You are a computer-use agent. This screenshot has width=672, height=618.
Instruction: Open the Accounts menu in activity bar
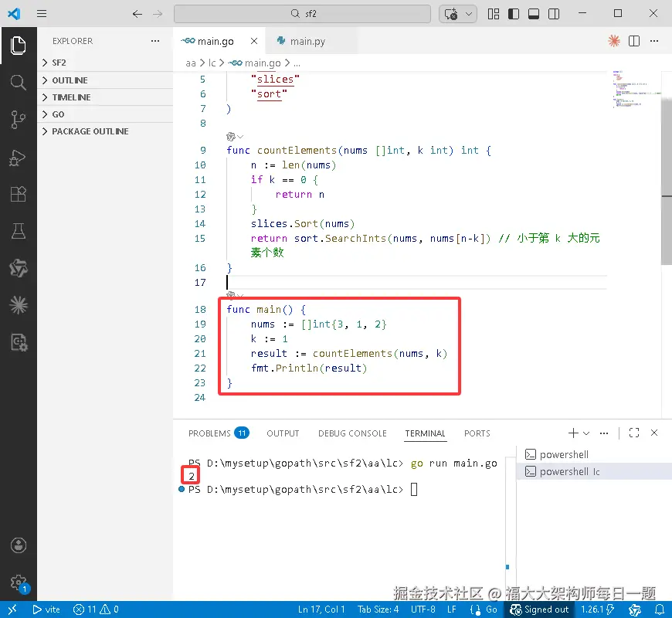pos(18,545)
